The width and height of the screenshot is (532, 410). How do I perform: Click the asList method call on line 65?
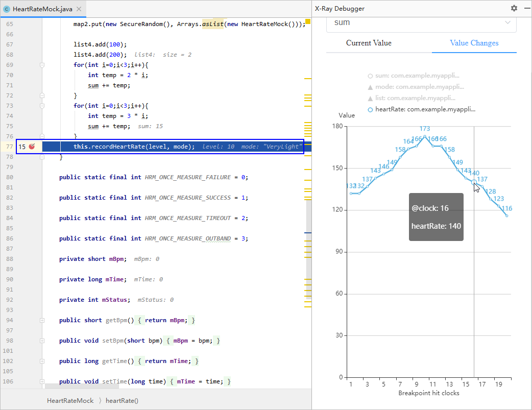213,24
